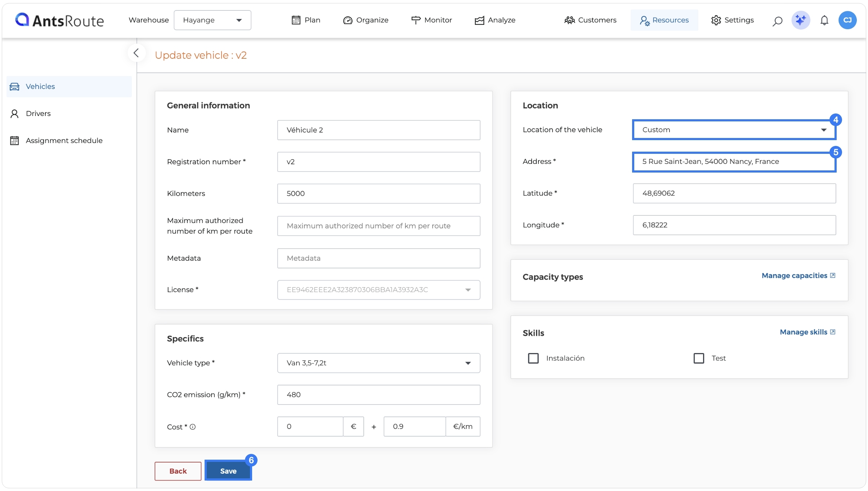Check the Instalación skill checkbox

(533, 358)
